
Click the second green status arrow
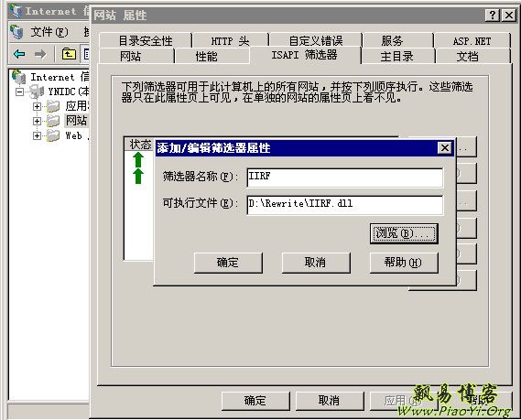138,176
